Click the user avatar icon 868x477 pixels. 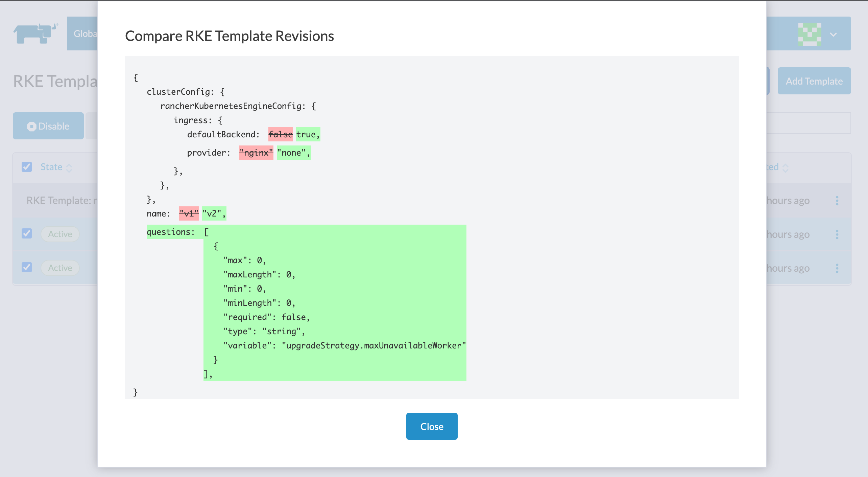810,34
